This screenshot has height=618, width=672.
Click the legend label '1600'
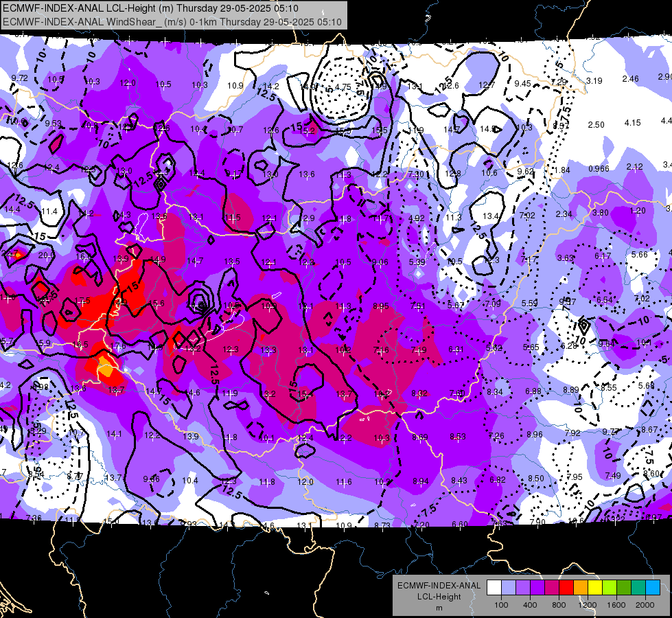pos(616,605)
